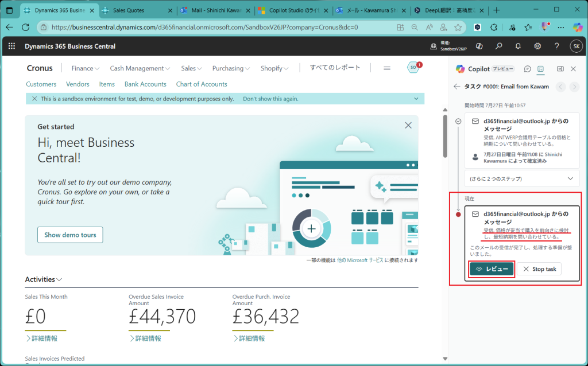Open the browser read aloud icon
This screenshot has height=366, width=588.
pyautogui.click(x=429, y=27)
